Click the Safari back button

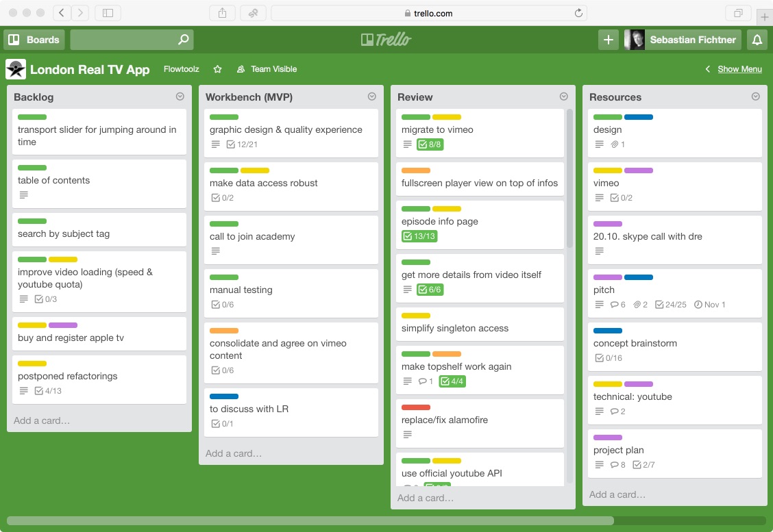[62, 13]
